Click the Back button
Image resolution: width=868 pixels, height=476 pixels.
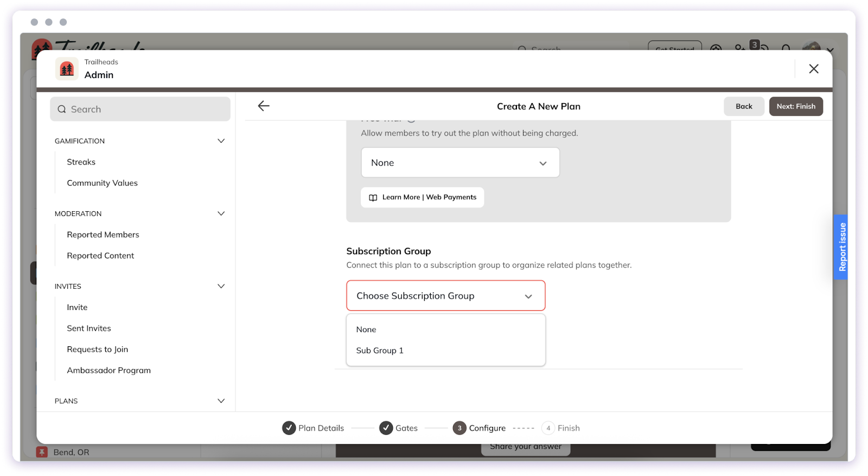[x=744, y=106]
